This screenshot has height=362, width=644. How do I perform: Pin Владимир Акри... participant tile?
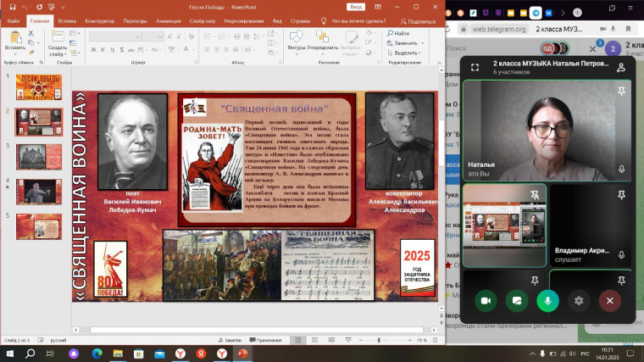click(x=621, y=194)
